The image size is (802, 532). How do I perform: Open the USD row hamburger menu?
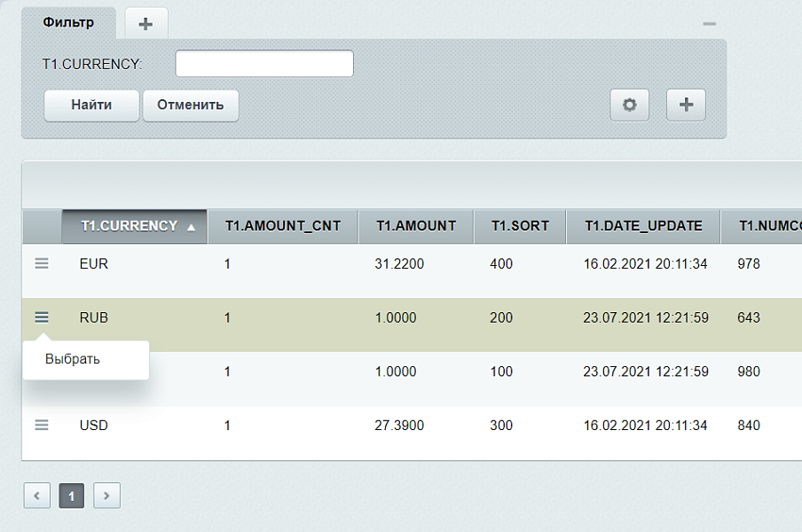point(42,426)
